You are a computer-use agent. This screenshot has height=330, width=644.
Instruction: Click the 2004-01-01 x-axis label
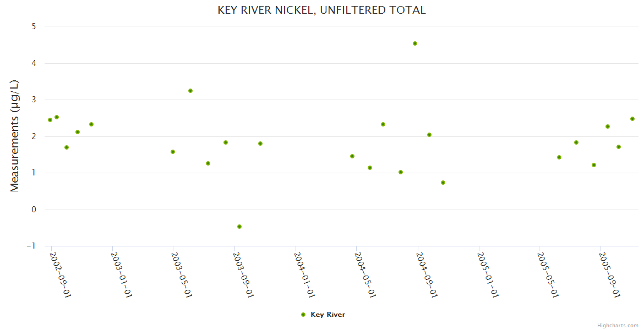304,274
